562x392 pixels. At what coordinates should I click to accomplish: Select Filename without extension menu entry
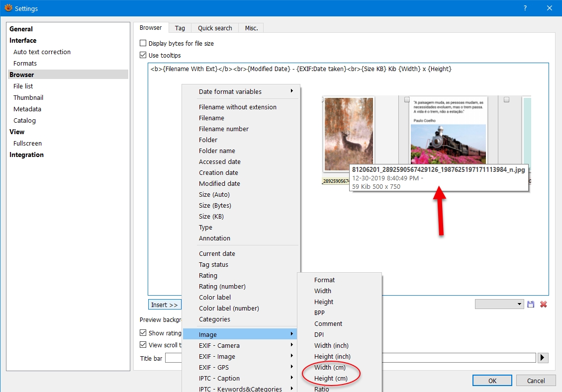click(237, 107)
